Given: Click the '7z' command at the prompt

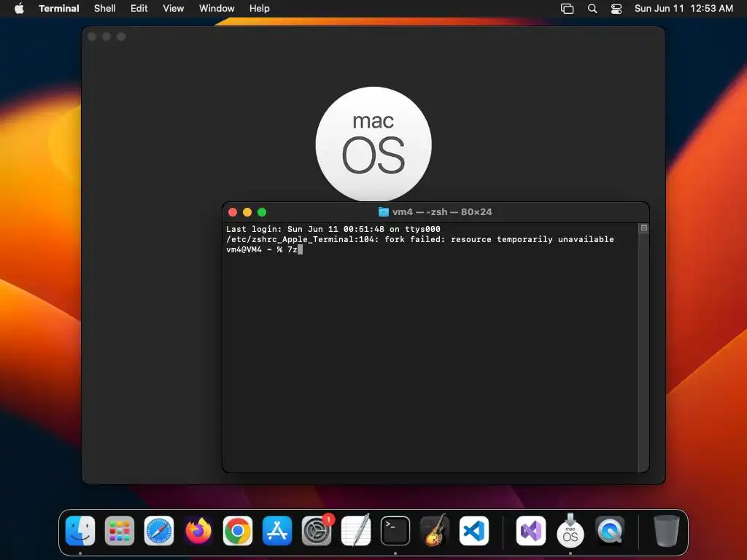Looking at the screenshot, I should point(292,249).
